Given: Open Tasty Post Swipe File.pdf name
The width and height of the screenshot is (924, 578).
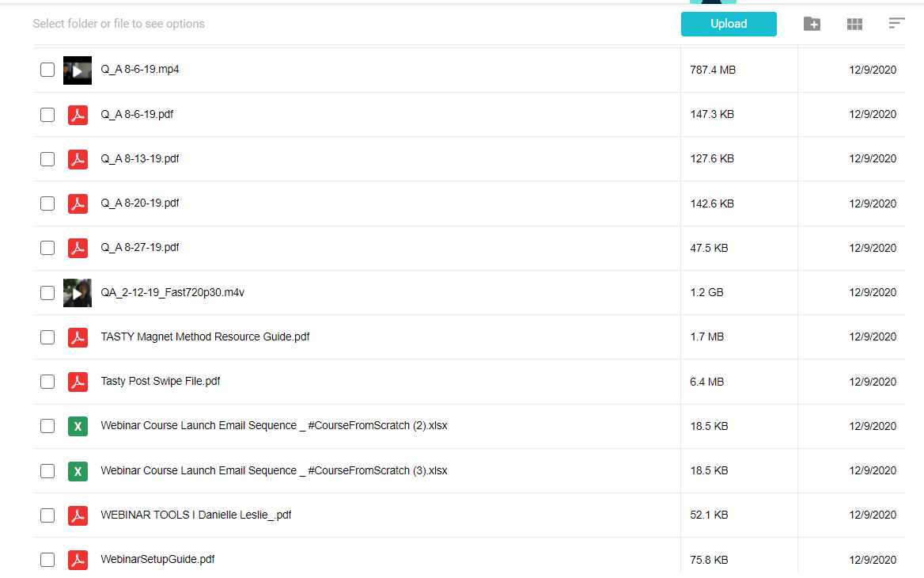Looking at the screenshot, I should (161, 381).
